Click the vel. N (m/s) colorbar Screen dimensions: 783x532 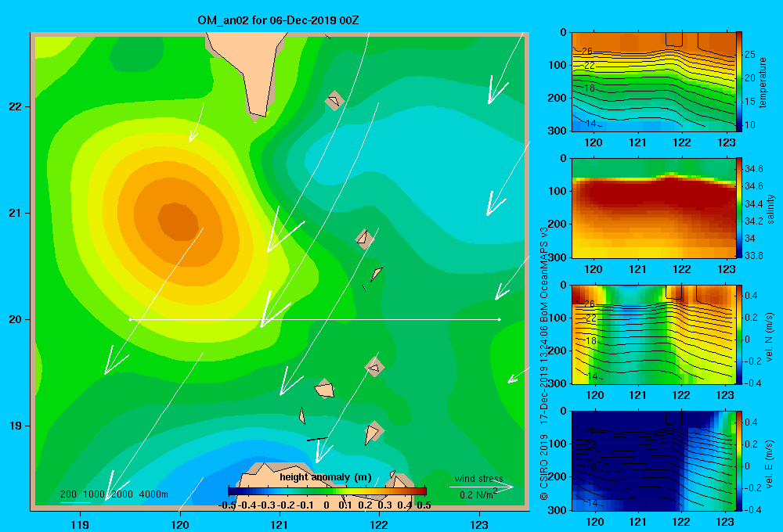click(x=739, y=334)
